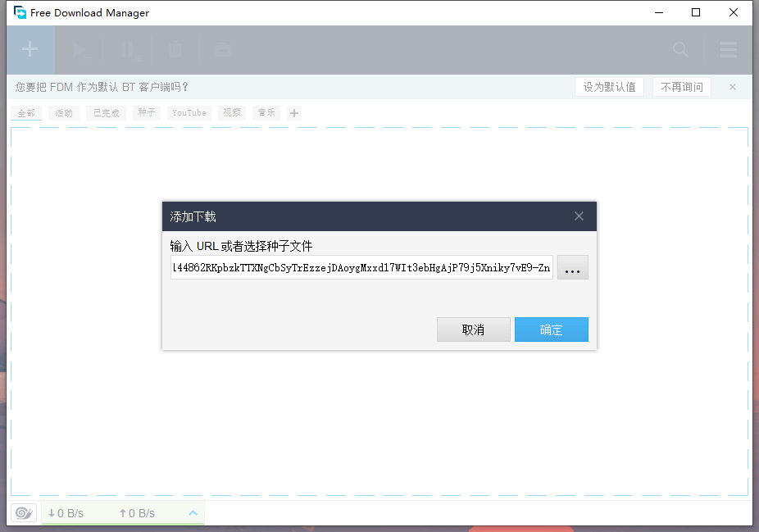Viewport: 759px width, 532px height.
Task: Click the add download plus icon in toolbar
Action: [x=30, y=49]
